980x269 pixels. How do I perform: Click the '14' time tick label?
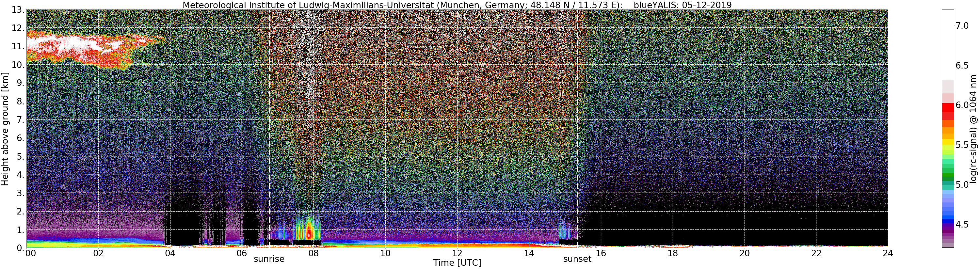point(529,253)
